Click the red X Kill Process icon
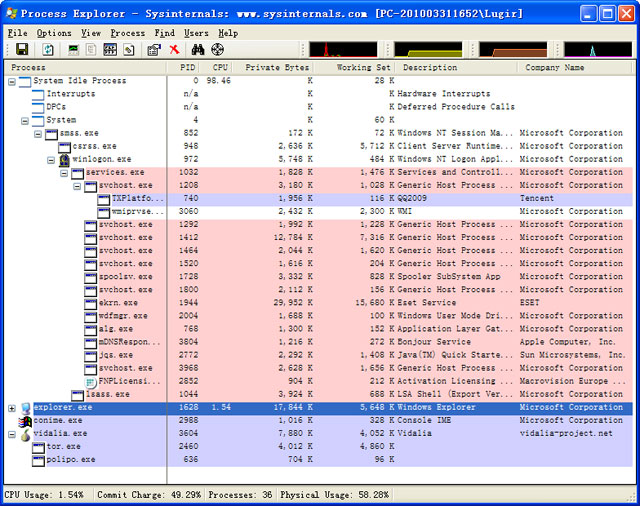Screen dimensions: 640x506 [x=174, y=49]
